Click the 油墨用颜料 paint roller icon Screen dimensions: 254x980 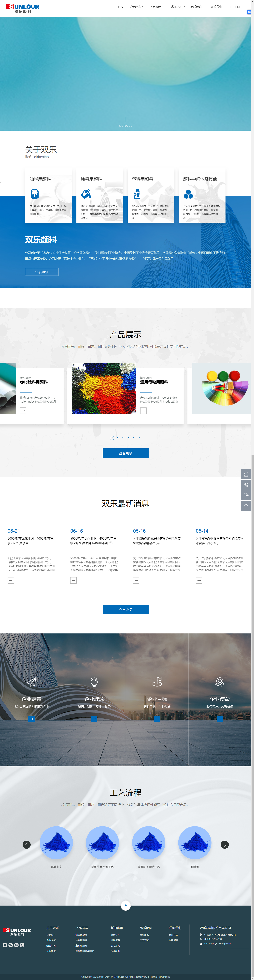(35, 194)
